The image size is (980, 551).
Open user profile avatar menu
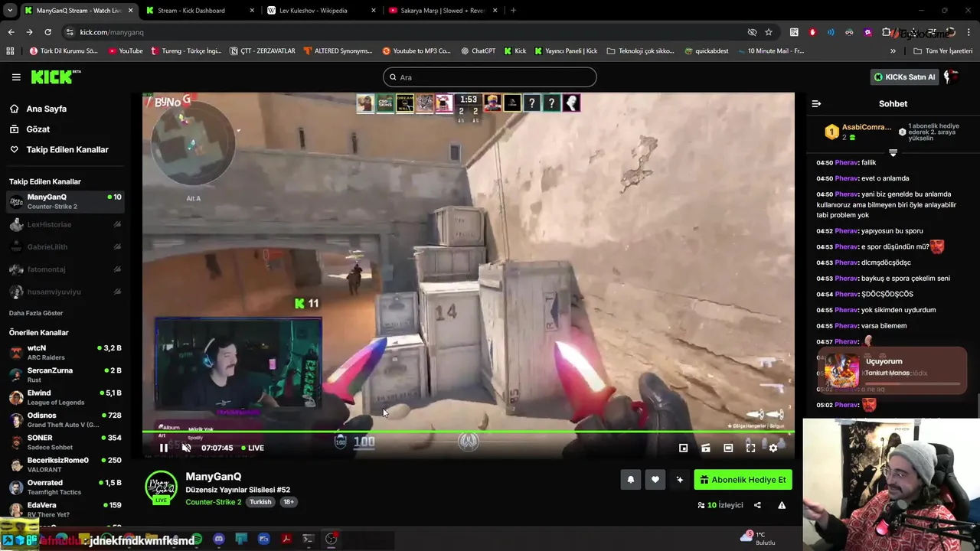pyautogui.click(x=952, y=77)
